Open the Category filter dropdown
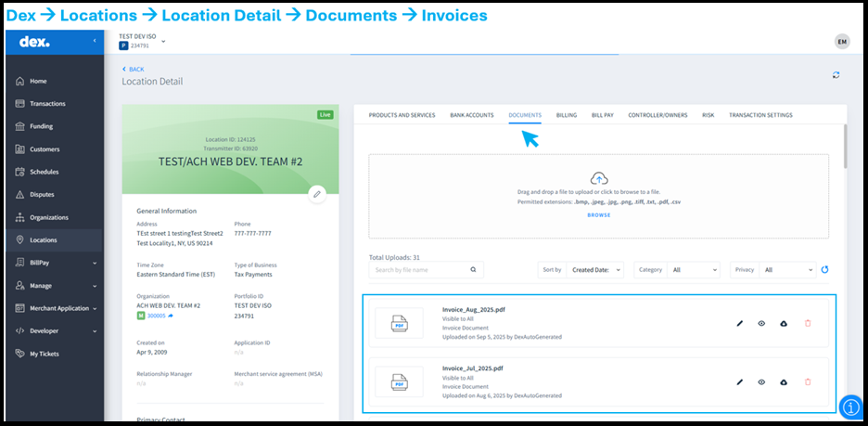Image resolution: width=868 pixels, height=426 pixels. [x=692, y=270]
